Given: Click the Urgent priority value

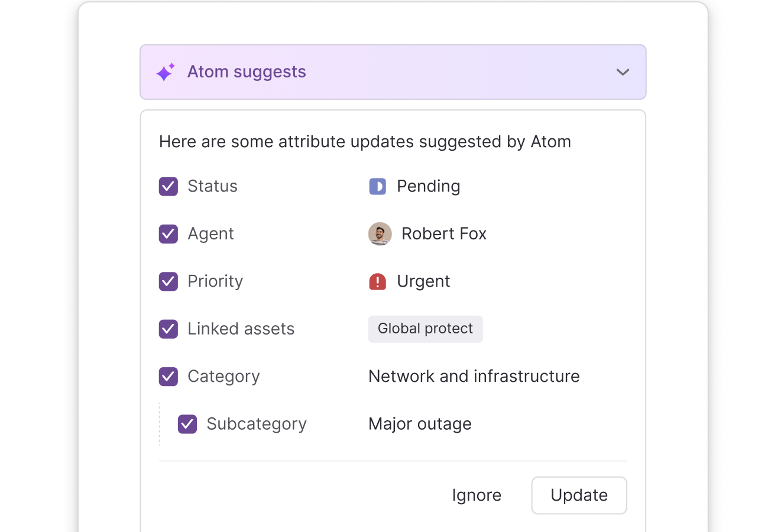Looking at the screenshot, I should pos(423,281).
